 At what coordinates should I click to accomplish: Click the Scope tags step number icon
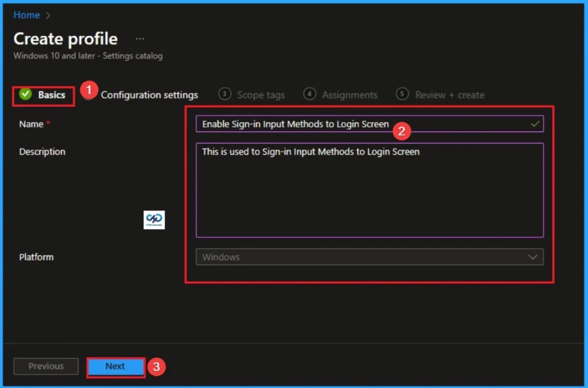(225, 94)
